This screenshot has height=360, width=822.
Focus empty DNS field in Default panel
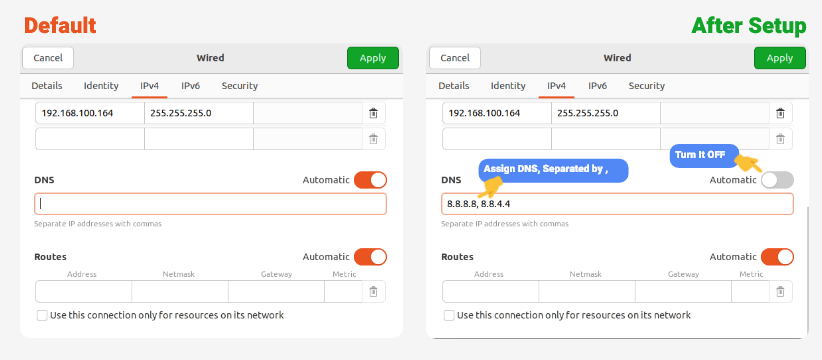point(211,204)
